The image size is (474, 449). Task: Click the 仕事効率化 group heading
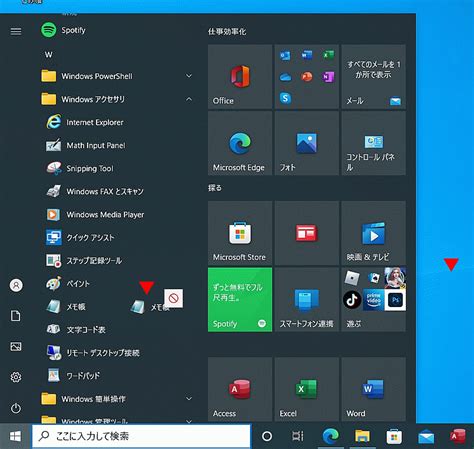[x=227, y=32]
